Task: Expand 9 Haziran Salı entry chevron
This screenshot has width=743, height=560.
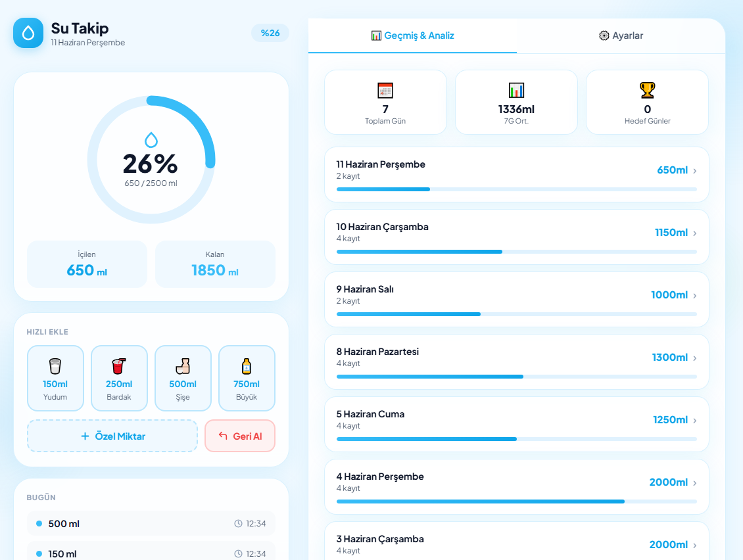Action: click(x=694, y=296)
